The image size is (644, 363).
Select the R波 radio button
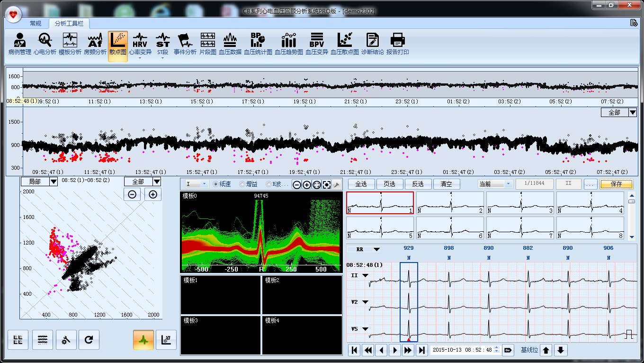coord(269,184)
